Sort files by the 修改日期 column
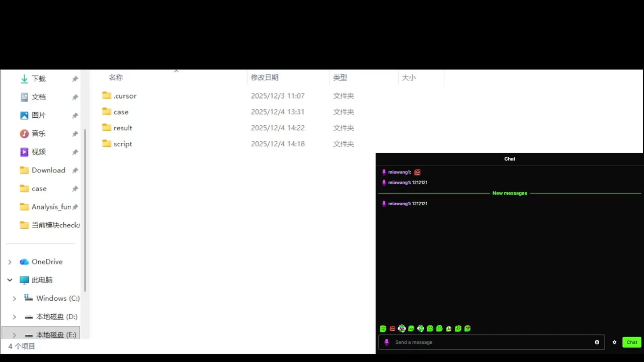This screenshot has width=644, height=362. [265, 77]
